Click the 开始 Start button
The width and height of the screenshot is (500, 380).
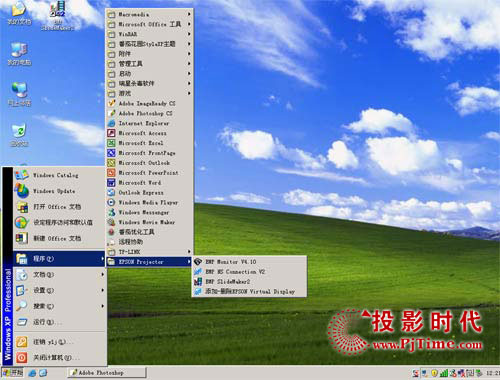(x=13, y=373)
